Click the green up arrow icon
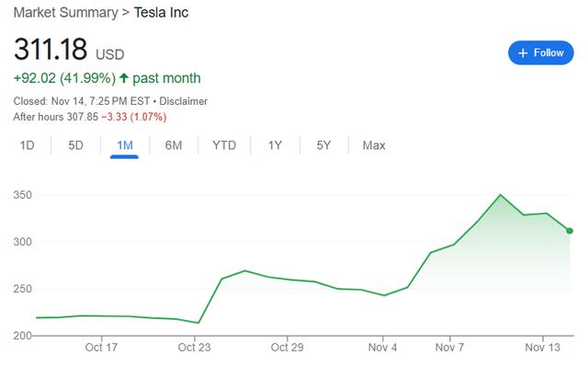Screen dimensions: 588x366 pos(124,78)
